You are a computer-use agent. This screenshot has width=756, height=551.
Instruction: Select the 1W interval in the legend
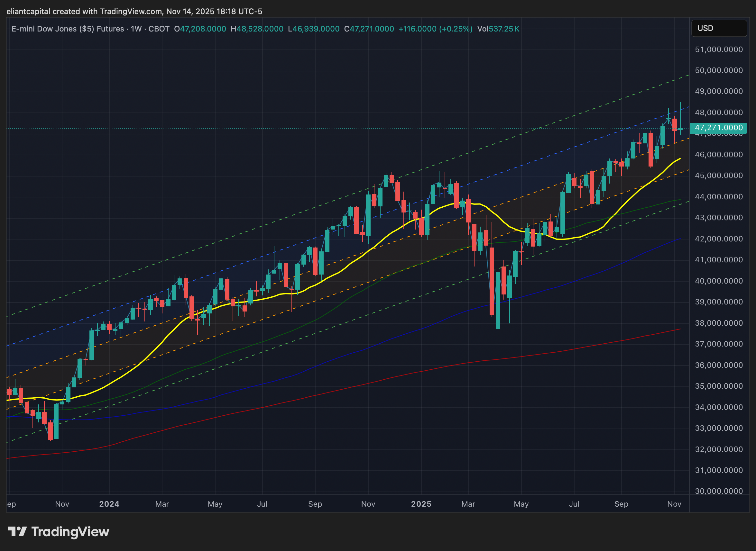click(x=136, y=29)
